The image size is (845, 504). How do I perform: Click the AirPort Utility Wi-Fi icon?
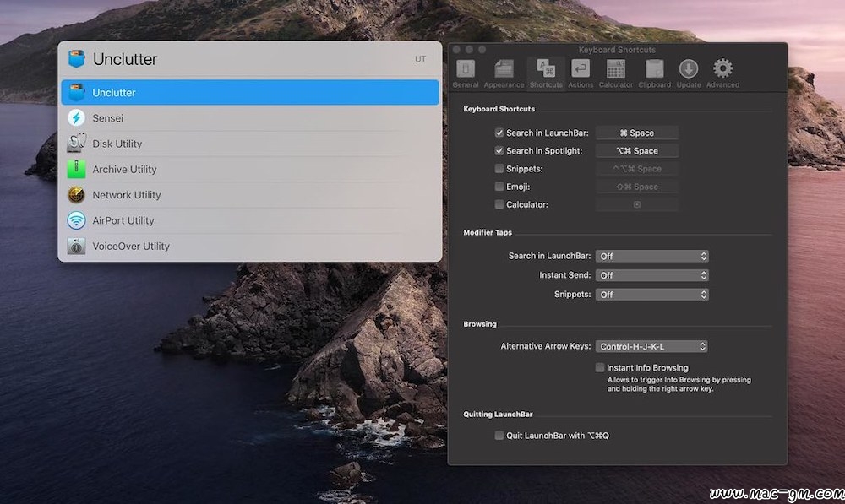pyautogui.click(x=77, y=220)
